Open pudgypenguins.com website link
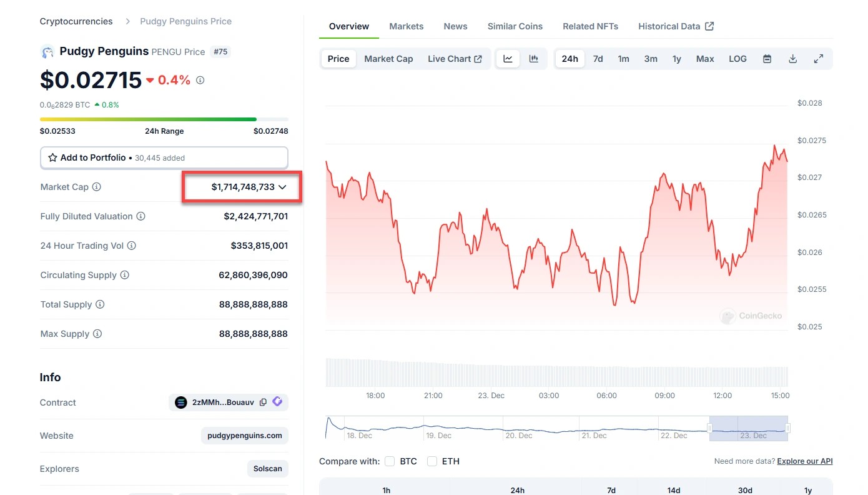868x495 pixels. tap(245, 436)
